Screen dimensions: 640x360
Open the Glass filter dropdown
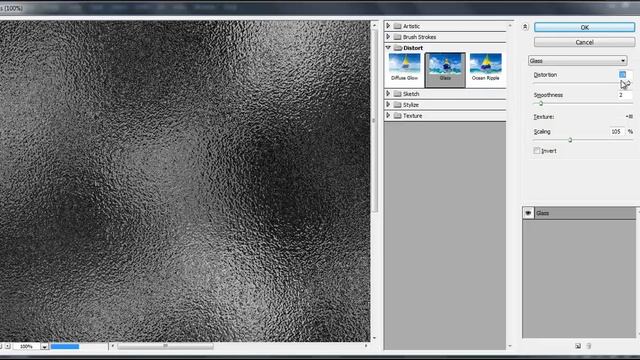pyautogui.click(x=578, y=61)
